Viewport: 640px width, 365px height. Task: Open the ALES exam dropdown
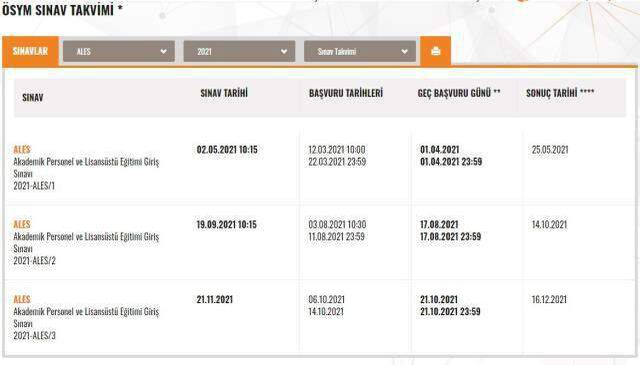coord(119,51)
